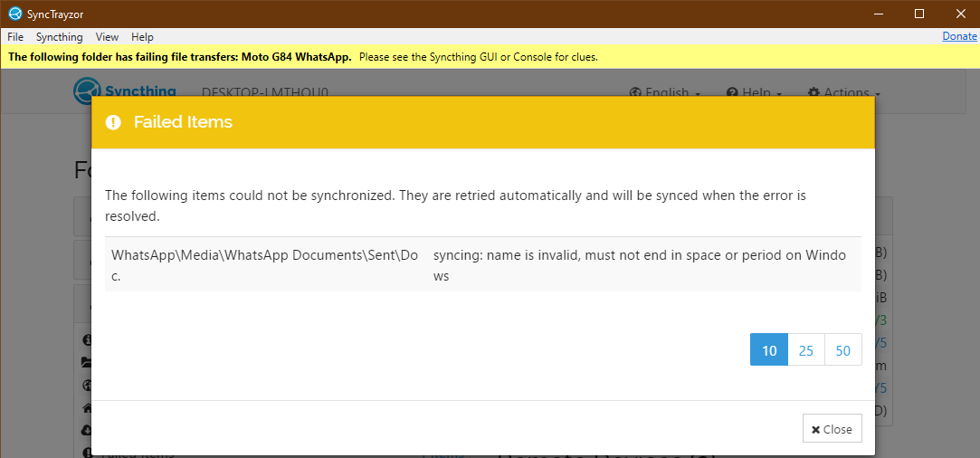Image resolution: width=980 pixels, height=458 pixels.
Task: Maximize the SyncTrayzor window
Action: (x=919, y=14)
